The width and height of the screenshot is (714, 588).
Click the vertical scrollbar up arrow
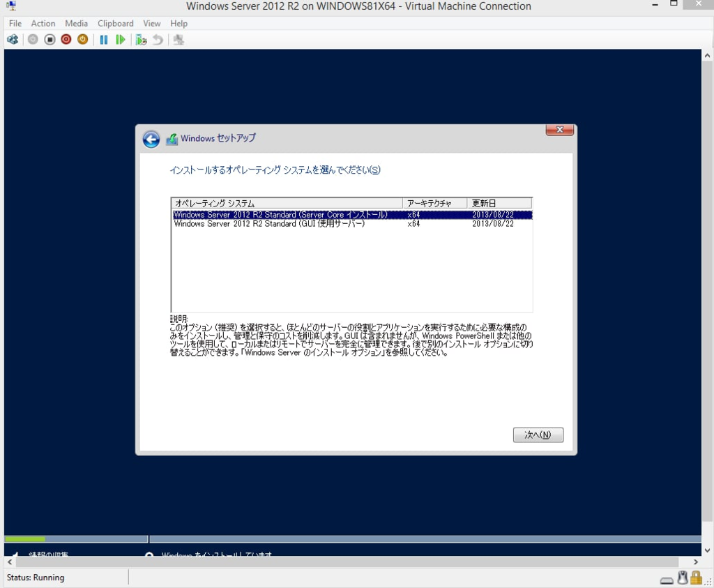tap(707, 56)
